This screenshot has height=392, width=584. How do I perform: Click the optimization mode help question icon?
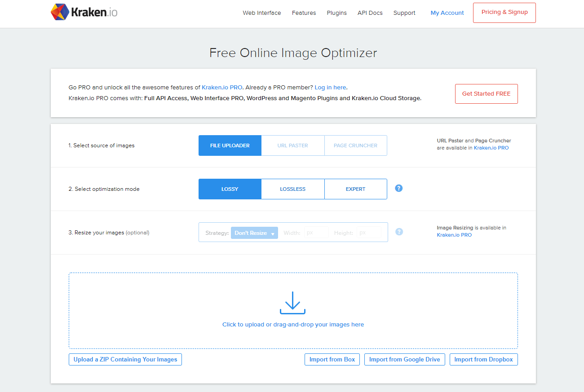pos(398,188)
